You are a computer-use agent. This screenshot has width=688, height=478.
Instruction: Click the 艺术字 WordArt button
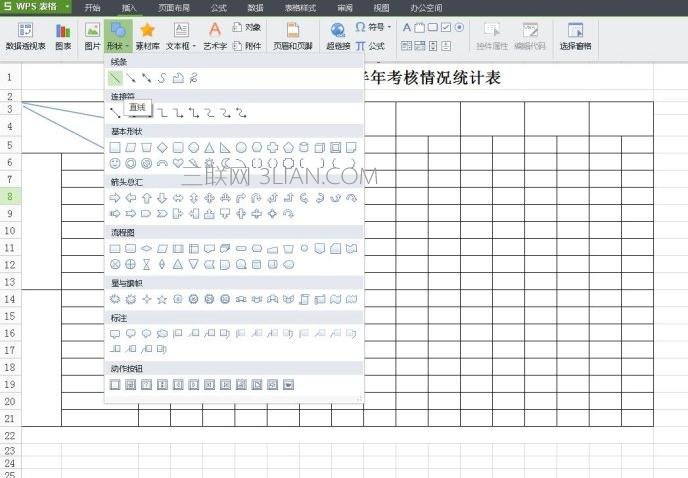click(215, 36)
